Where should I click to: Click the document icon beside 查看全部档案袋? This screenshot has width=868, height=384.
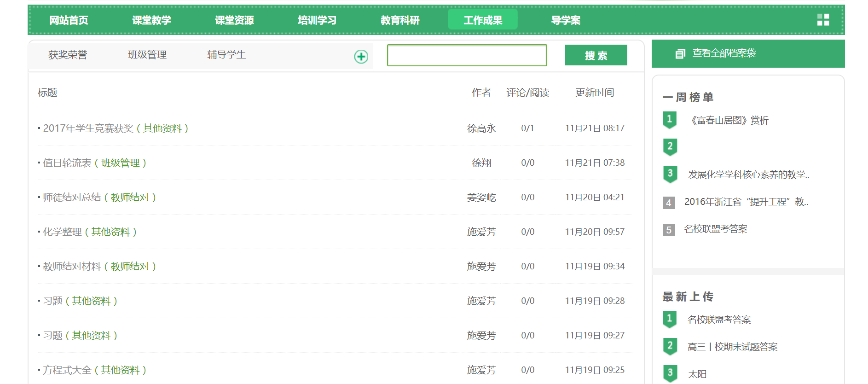[680, 54]
